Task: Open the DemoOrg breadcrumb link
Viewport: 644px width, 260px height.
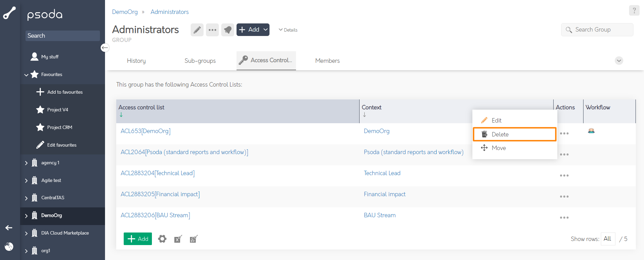Action: [x=125, y=12]
